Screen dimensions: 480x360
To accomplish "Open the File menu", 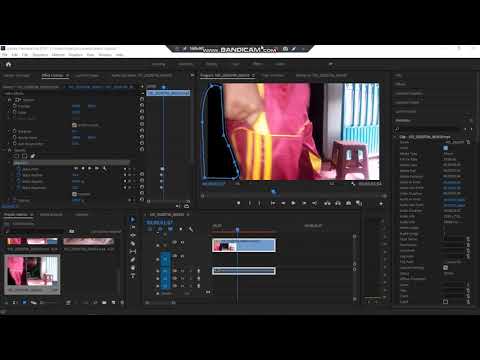I will [x=5, y=55].
